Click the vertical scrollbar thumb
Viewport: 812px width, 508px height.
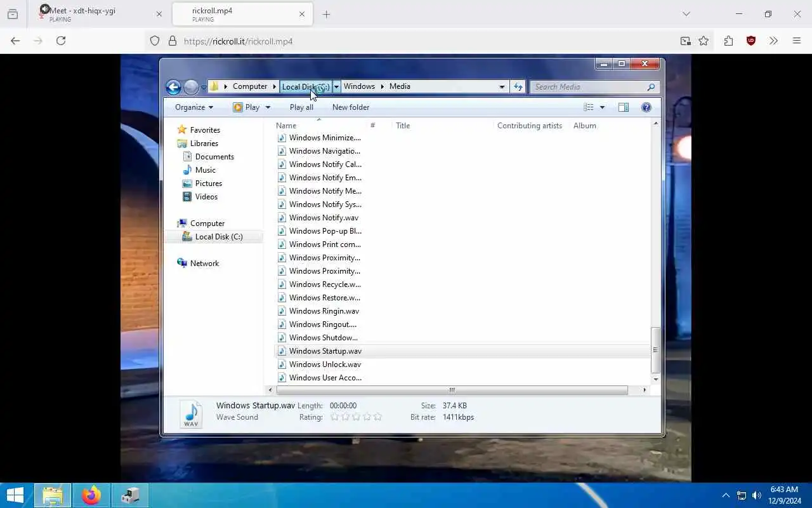tap(655, 350)
